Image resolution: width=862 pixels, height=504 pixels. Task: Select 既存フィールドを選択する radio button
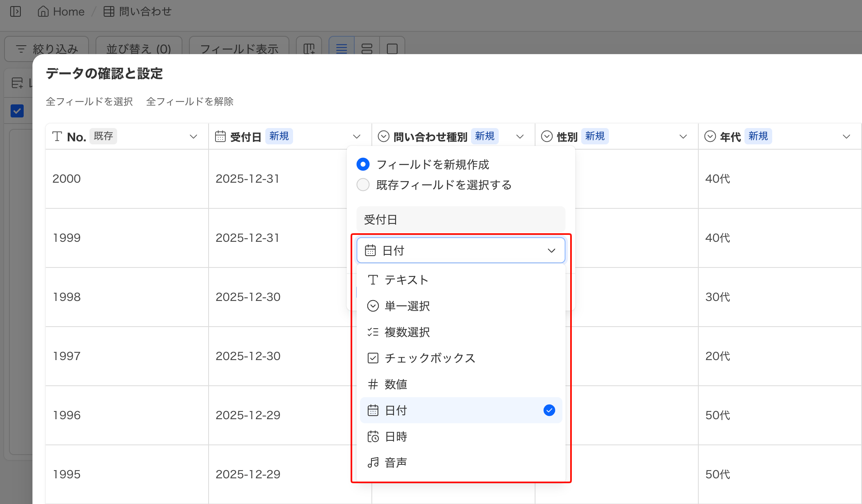coord(363,185)
